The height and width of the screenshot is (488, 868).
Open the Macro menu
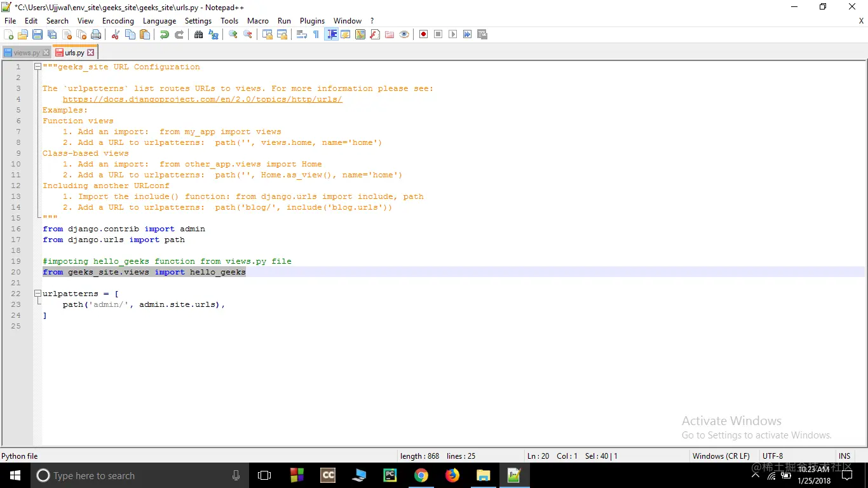click(258, 21)
